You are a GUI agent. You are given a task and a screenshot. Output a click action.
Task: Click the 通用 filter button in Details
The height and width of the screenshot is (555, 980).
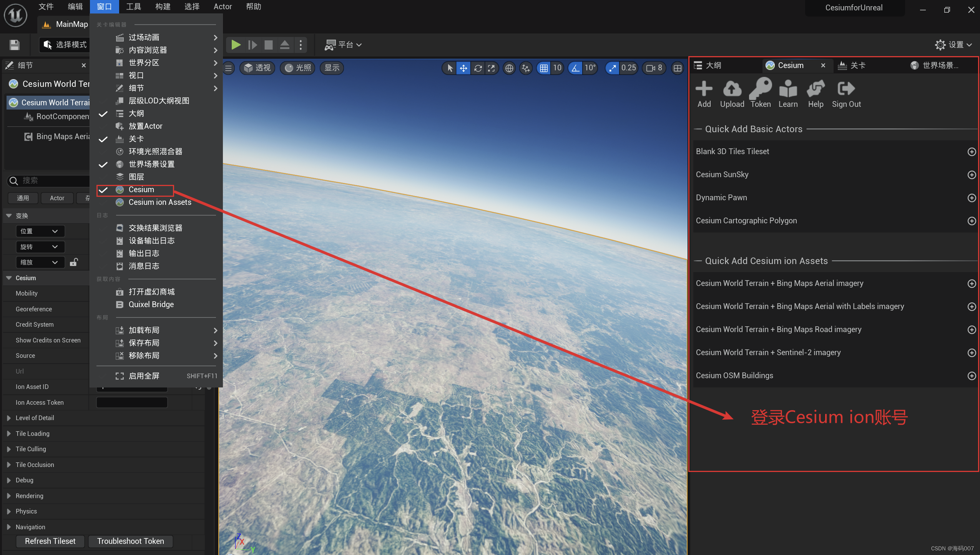[23, 198]
